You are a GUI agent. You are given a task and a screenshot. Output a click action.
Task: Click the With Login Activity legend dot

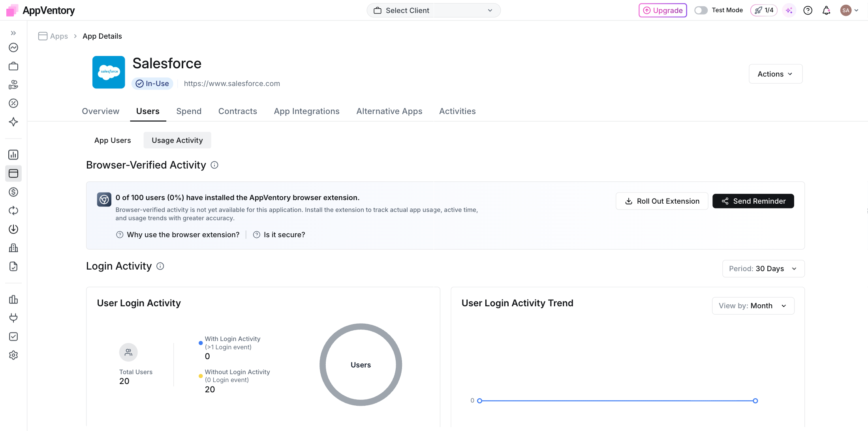(x=201, y=343)
